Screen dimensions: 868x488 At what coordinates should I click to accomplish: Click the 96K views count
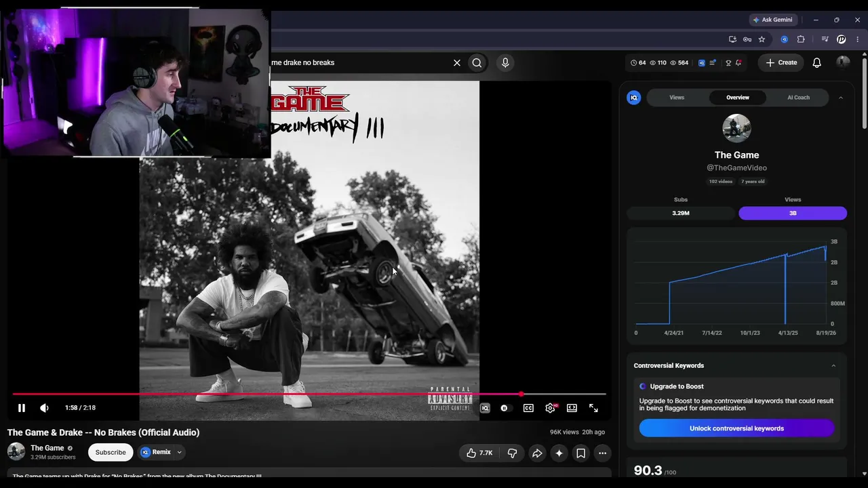[x=564, y=432]
